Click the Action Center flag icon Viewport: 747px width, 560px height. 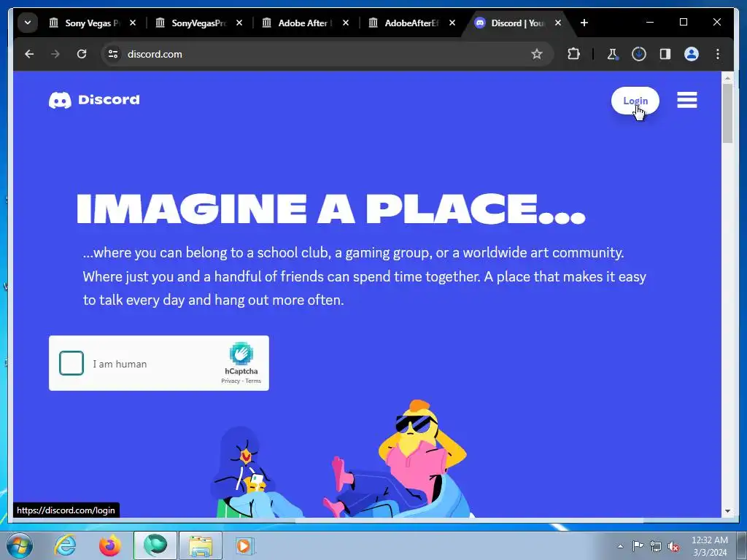(x=638, y=546)
